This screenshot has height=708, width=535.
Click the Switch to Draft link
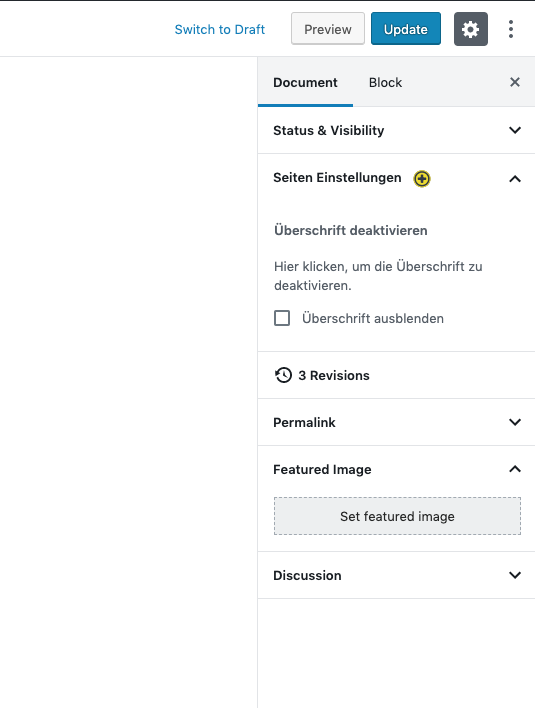220,29
